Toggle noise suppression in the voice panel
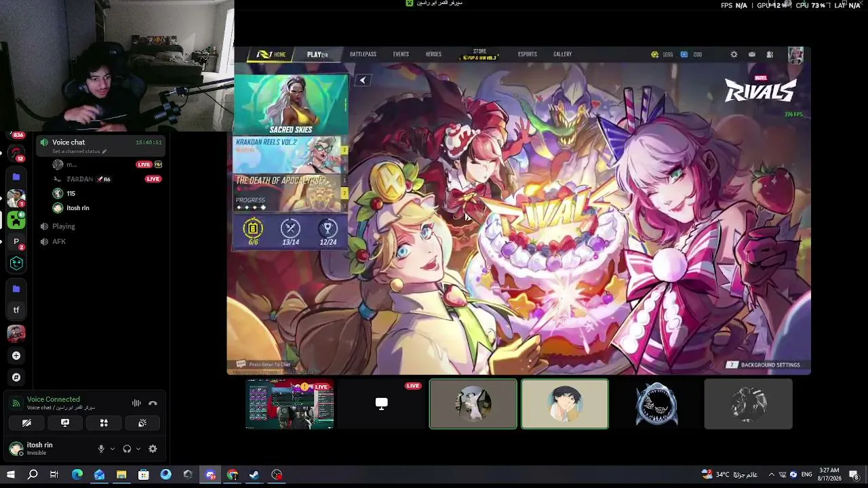 [136, 403]
